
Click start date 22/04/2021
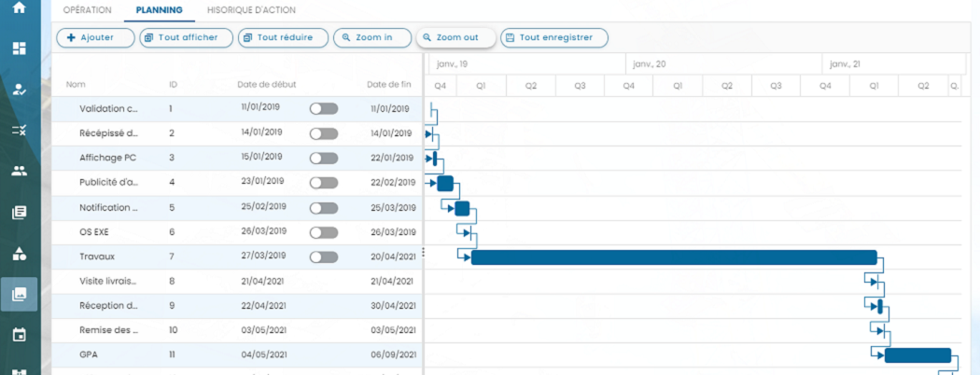(264, 306)
